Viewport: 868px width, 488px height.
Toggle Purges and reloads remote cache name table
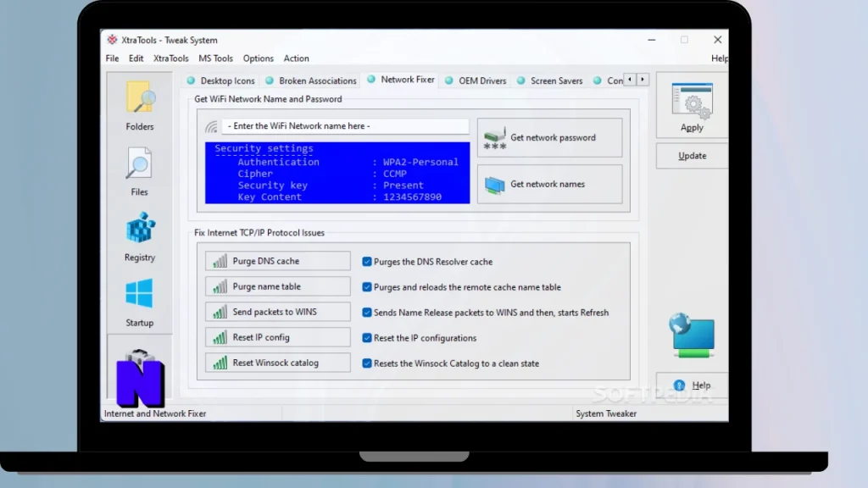tap(367, 287)
